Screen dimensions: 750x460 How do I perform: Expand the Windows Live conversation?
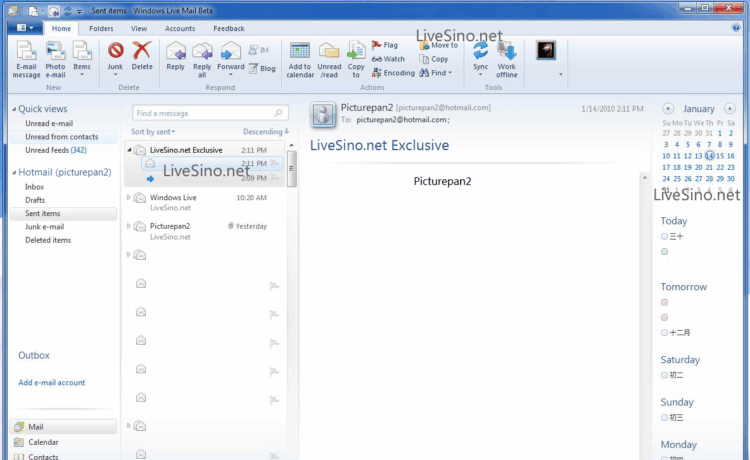click(x=129, y=197)
